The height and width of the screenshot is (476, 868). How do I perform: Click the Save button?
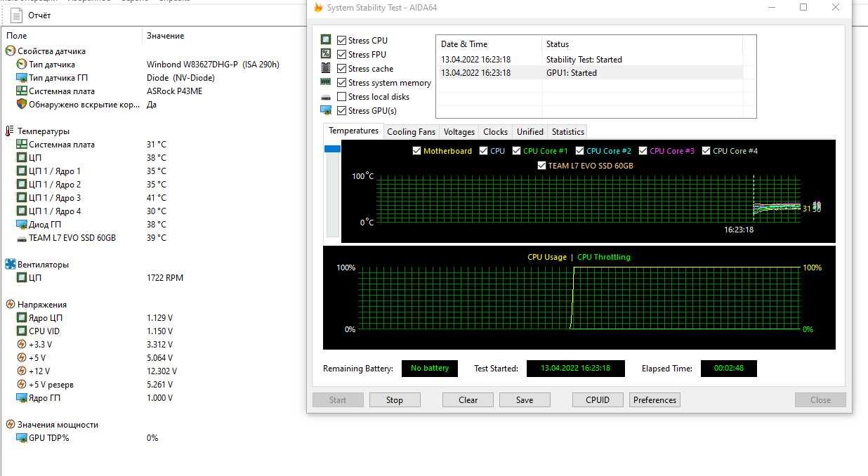525,400
